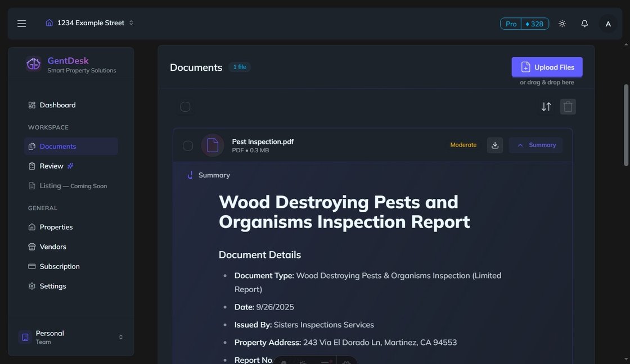
Task: Open the sort order icon above the file list
Action: 546,106
